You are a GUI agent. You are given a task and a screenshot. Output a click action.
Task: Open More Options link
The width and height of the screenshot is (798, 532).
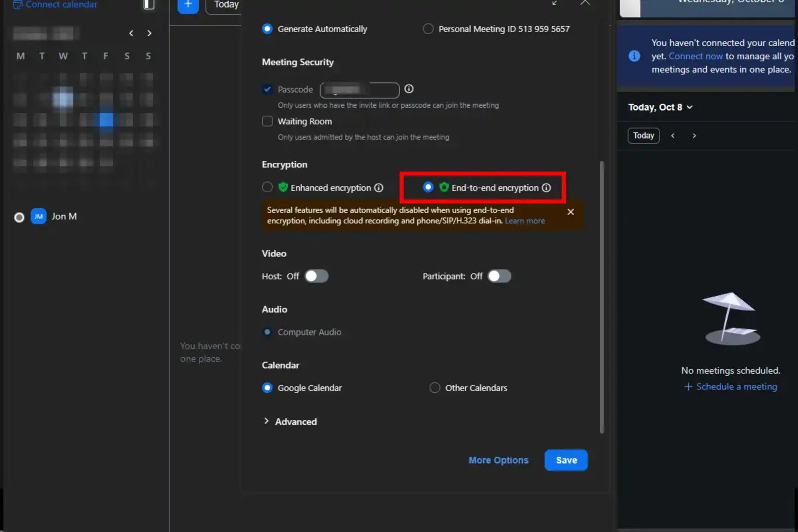tap(498, 460)
